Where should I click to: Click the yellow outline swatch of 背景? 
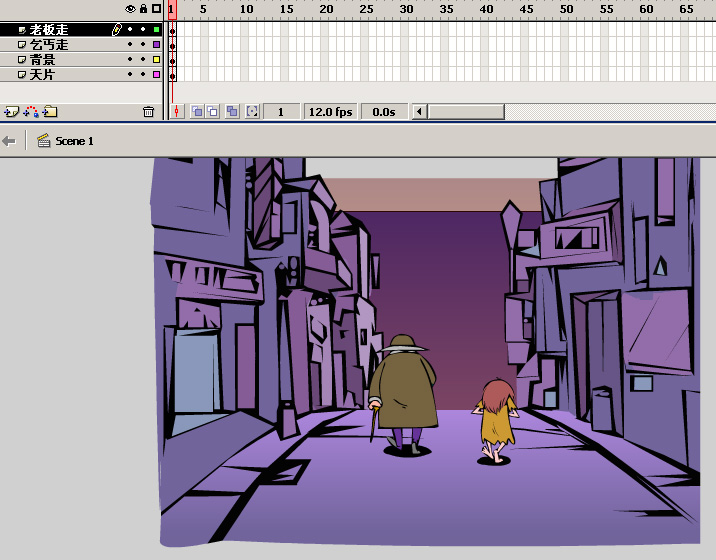(x=157, y=59)
